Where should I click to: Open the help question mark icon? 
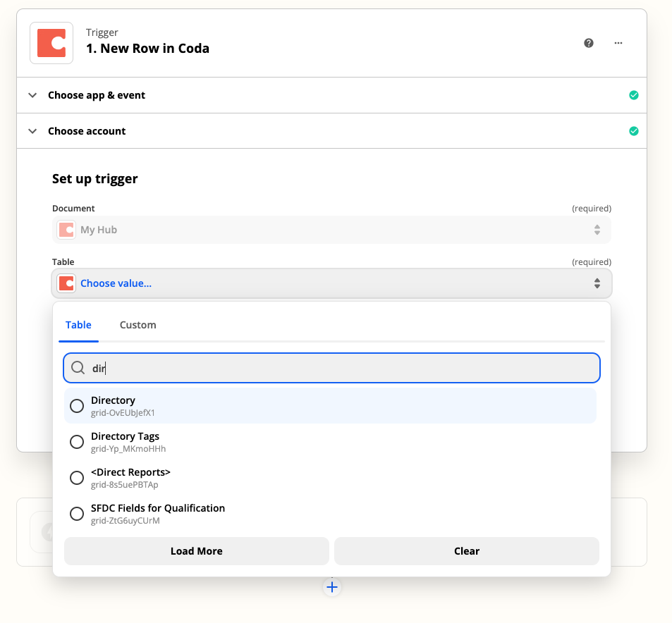pos(589,43)
